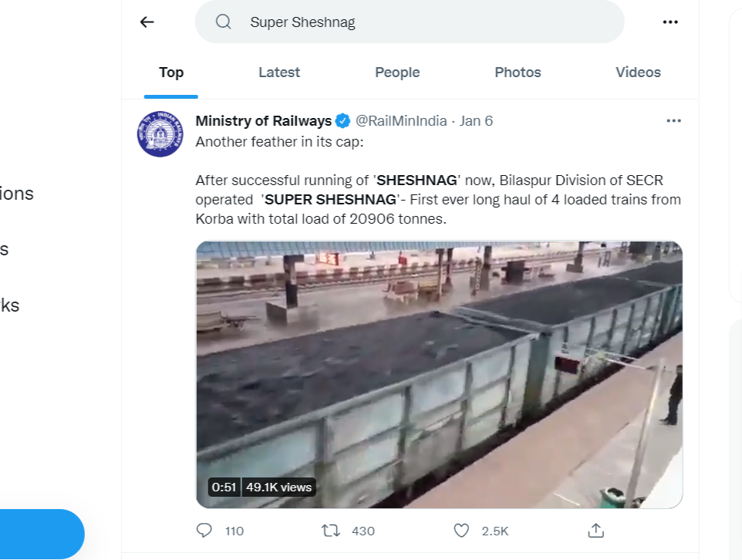Open search options three-dot menu
This screenshot has height=560, width=742.
(x=670, y=22)
